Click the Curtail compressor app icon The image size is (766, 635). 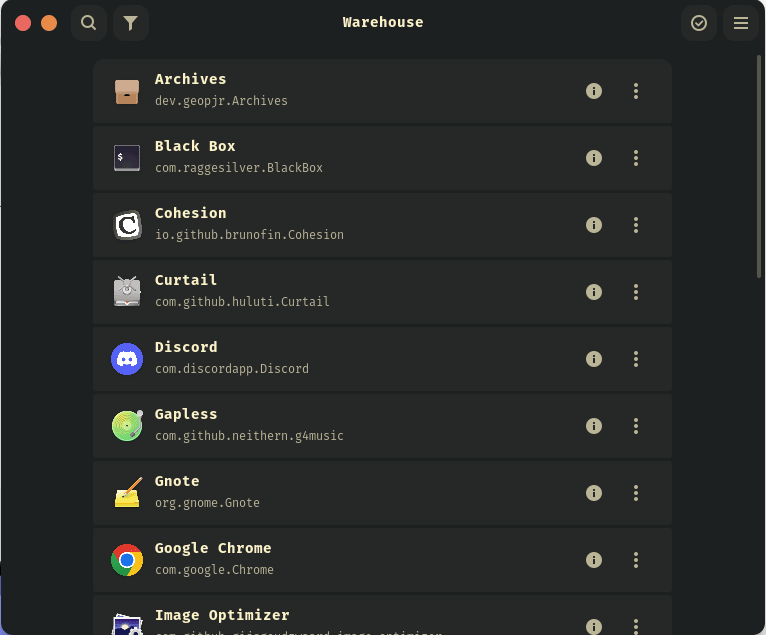(x=127, y=292)
